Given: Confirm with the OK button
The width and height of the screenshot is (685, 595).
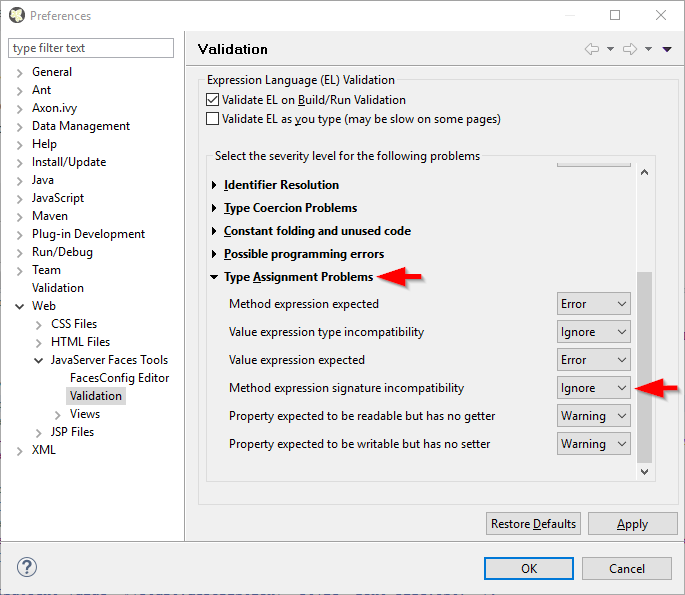Looking at the screenshot, I should [529, 568].
